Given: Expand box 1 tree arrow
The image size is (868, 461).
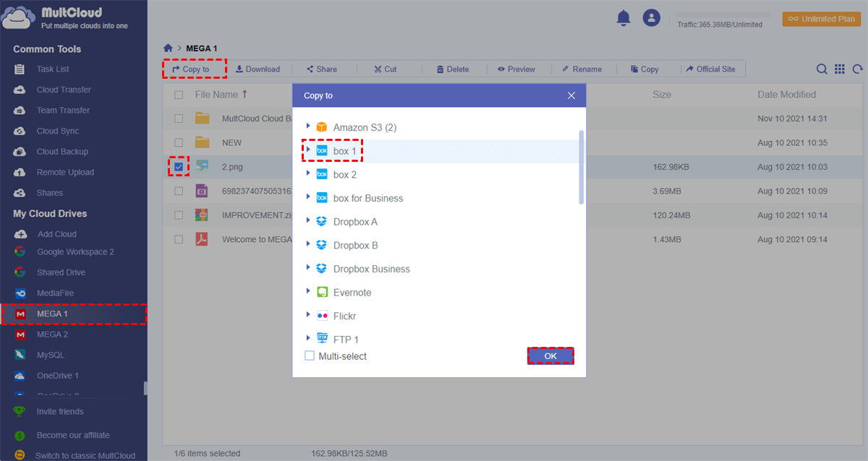Looking at the screenshot, I should point(309,150).
